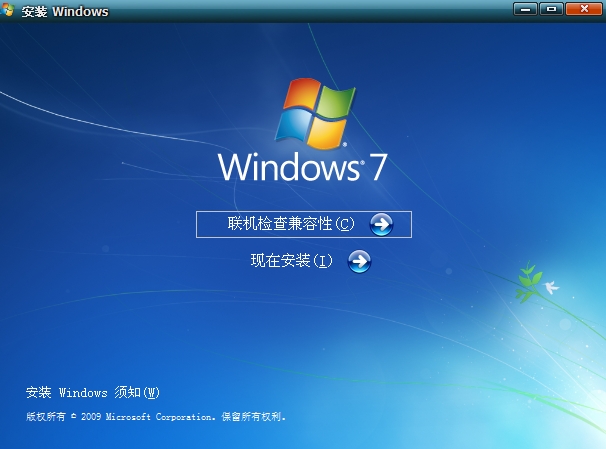Open the 安装 Windows 须知(W) link

tap(93, 392)
